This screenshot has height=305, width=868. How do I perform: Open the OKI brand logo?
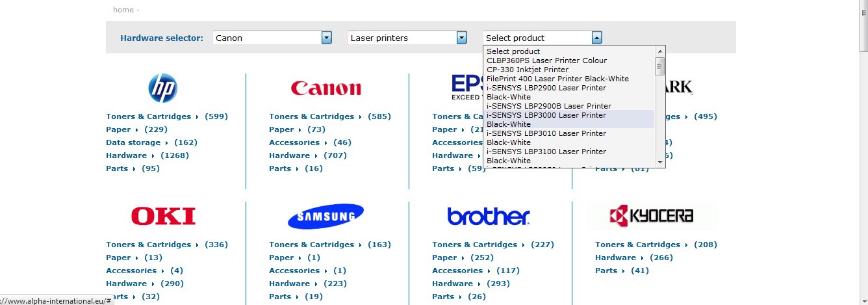click(163, 217)
